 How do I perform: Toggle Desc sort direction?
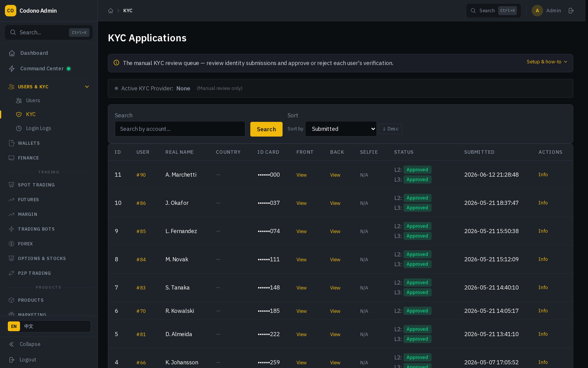[x=390, y=129]
